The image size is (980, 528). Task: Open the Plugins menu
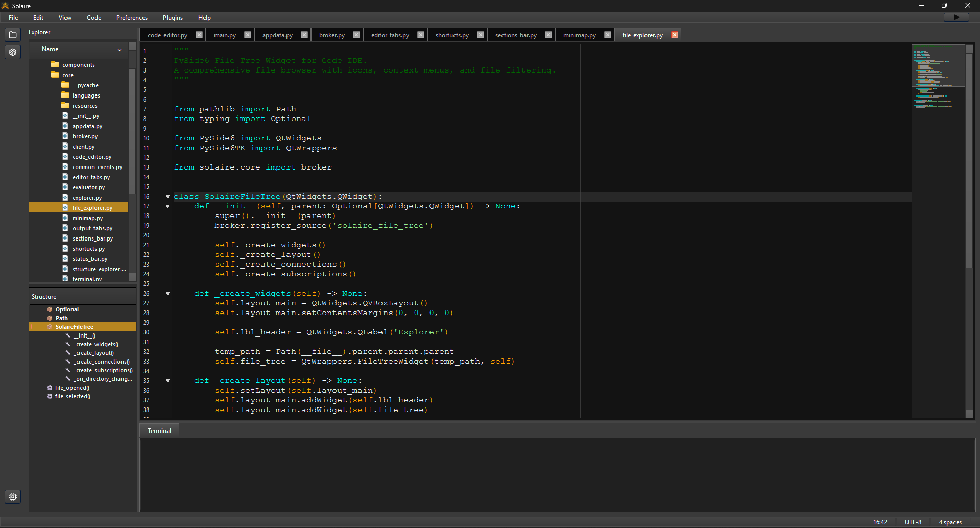173,18
